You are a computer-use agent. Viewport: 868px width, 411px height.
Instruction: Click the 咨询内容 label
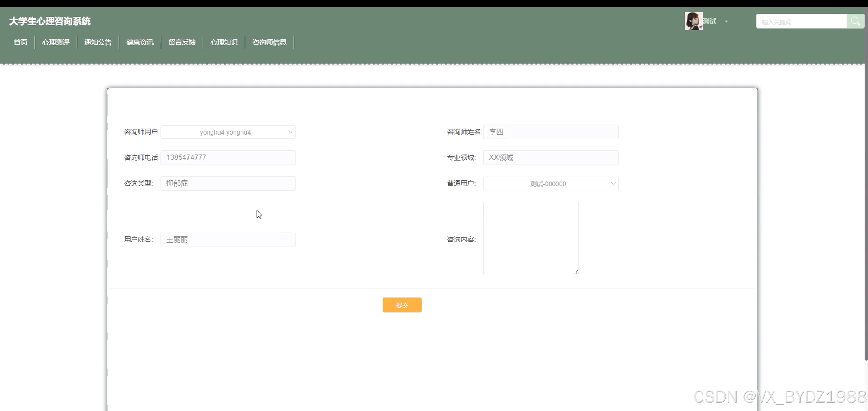[x=461, y=239]
